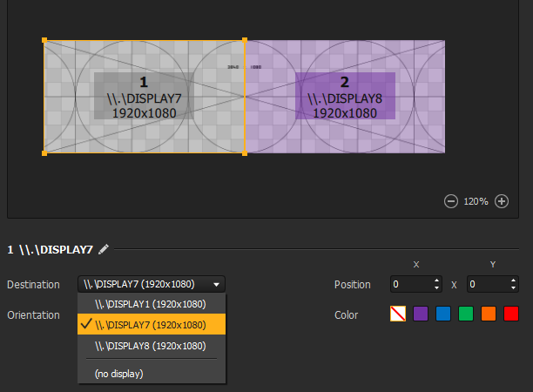Pick the green color swatch

point(466,314)
